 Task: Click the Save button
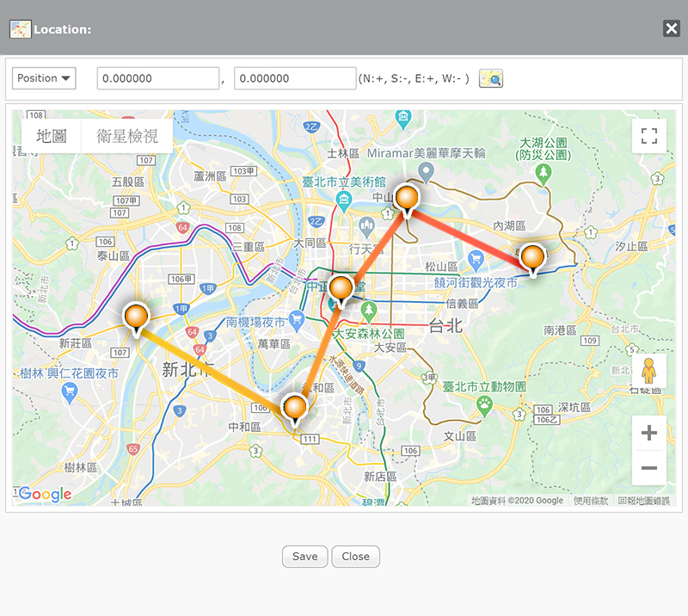tap(305, 557)
